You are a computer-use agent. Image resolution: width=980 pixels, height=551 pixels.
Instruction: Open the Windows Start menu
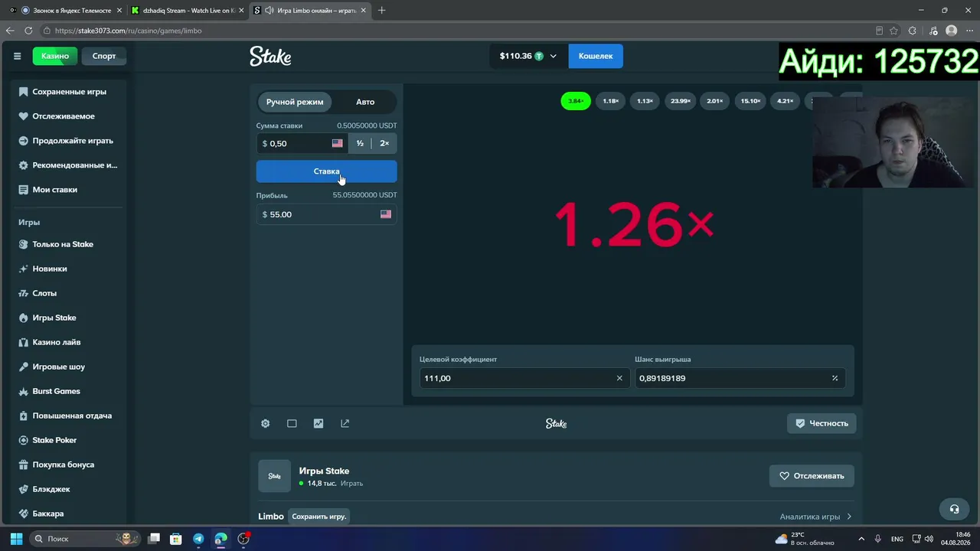16,539
